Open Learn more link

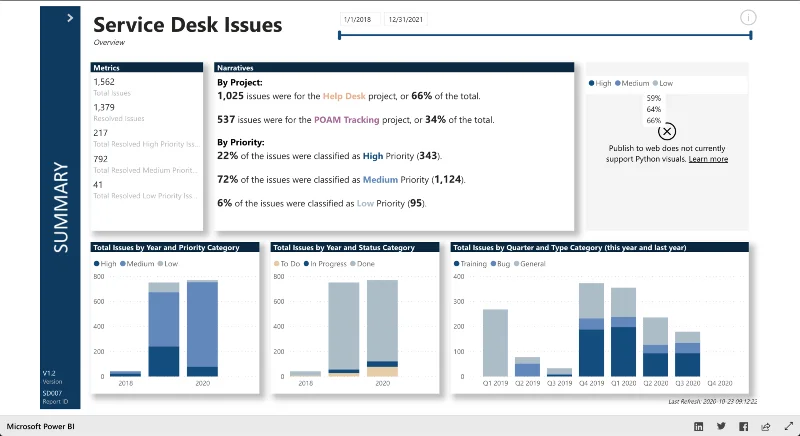tap(708, 159)
